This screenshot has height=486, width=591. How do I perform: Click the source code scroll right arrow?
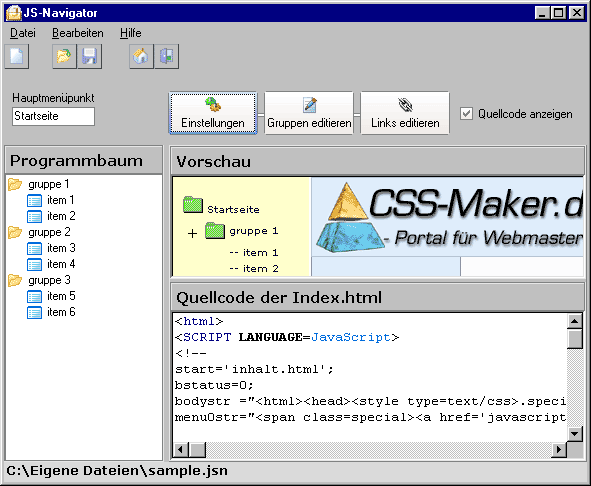point(559,449)
